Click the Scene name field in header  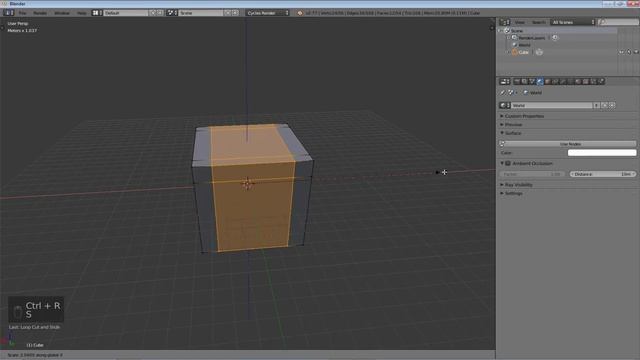click(201, 13)
